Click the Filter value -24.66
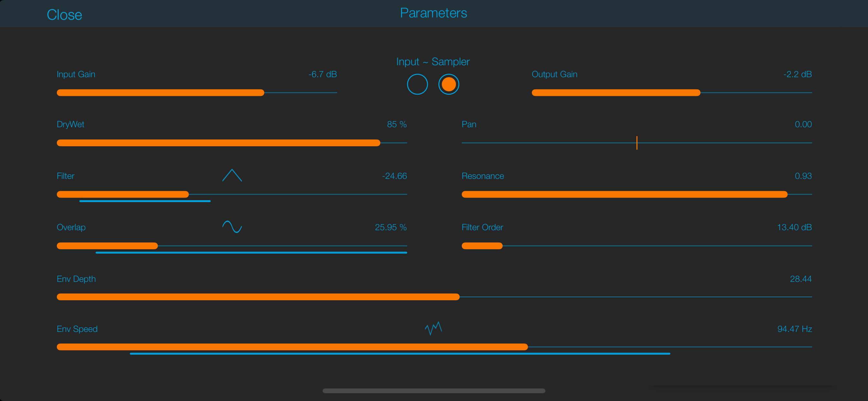The image size is (868, 401). coord(394,176)
